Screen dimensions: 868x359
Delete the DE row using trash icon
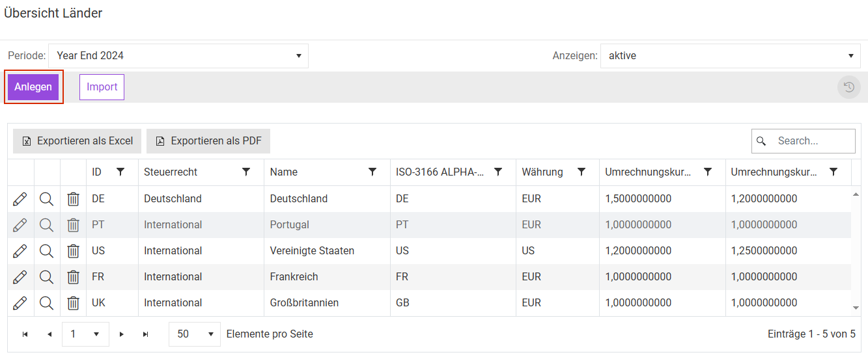point(73,199)
